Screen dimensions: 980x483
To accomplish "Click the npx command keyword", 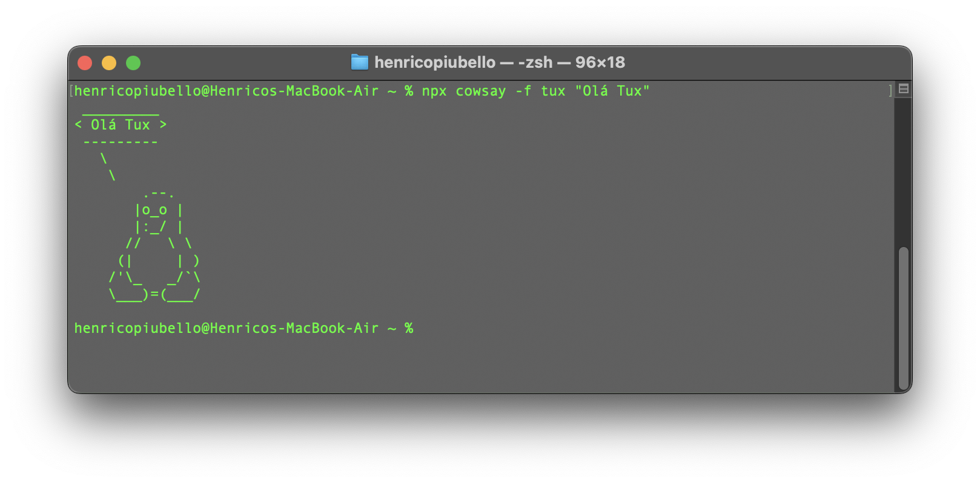I will click(434, 91).
